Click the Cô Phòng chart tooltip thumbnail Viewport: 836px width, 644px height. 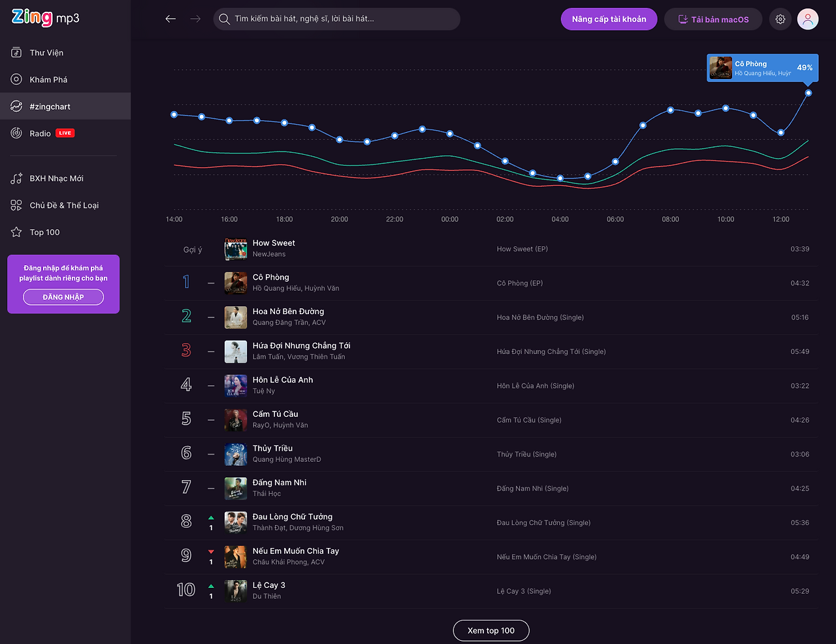721,68
